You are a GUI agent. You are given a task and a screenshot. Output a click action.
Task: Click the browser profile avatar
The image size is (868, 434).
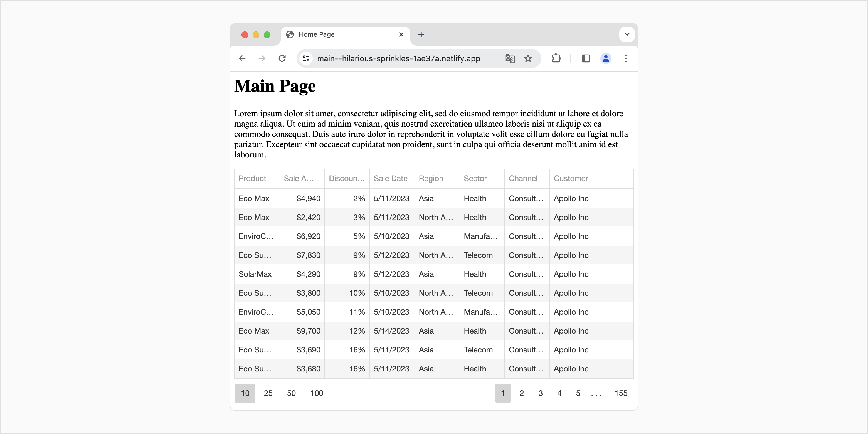coord(606,58)
